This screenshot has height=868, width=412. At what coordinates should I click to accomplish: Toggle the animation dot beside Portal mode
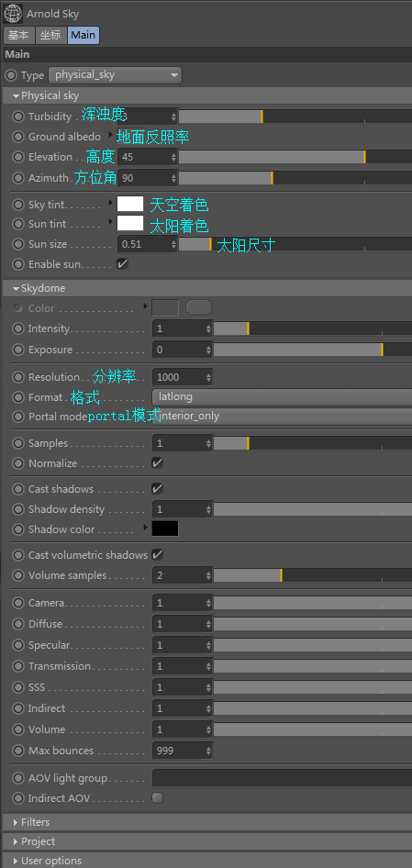point(19,417)
